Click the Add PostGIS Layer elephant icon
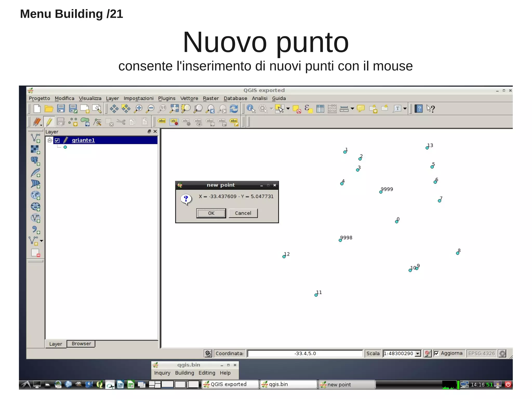 (35, 161)
